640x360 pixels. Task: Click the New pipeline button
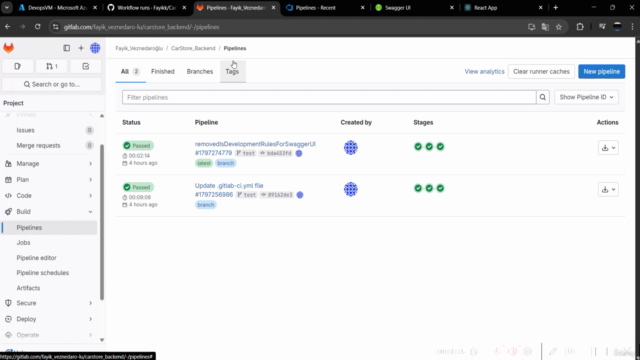tap(601, 71)
